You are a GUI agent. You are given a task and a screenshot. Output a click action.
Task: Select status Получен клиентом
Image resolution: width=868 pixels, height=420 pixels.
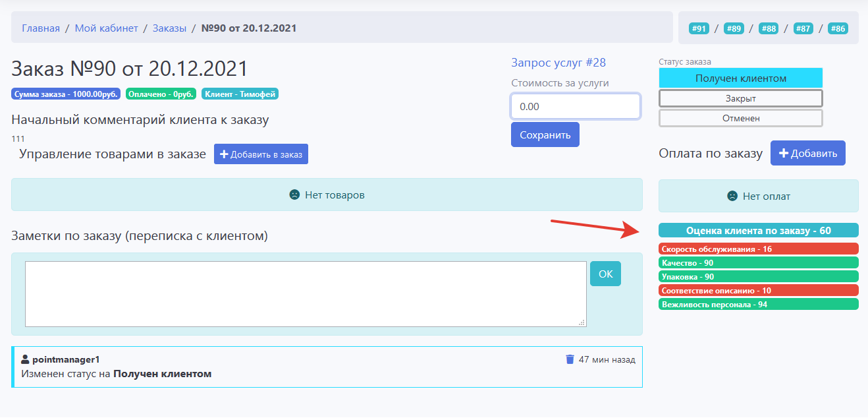pyautogui.click(x=740, y=78)
